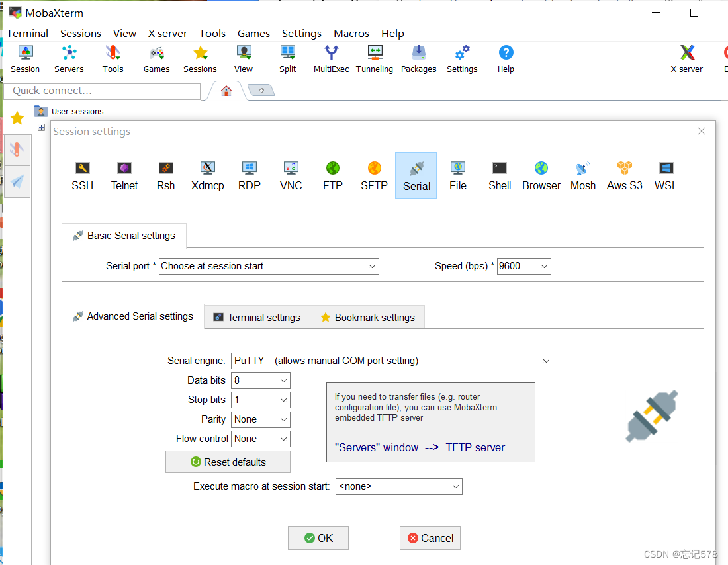Viewport: 728px width, 565px height.
Task: Open the Terminal menu
Action: point(27,34)
